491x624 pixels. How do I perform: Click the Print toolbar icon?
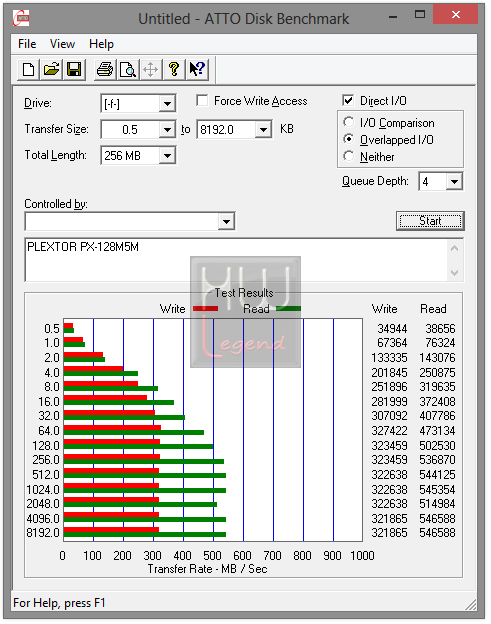[105, 69]
